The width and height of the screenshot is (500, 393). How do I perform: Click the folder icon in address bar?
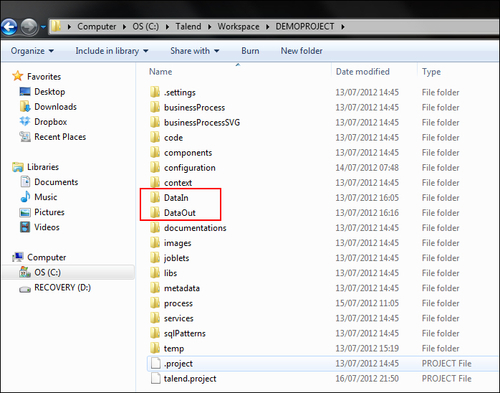pos(56,26)
